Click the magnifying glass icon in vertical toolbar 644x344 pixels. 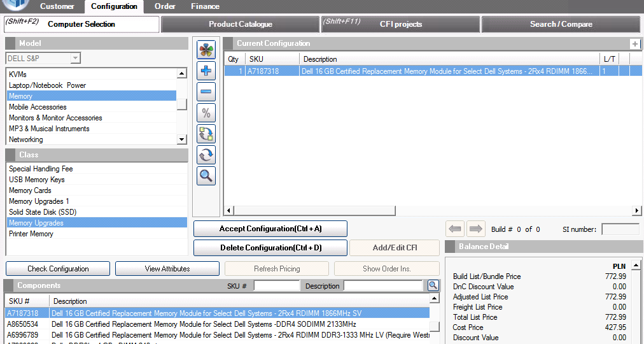[x=206, y=176]
